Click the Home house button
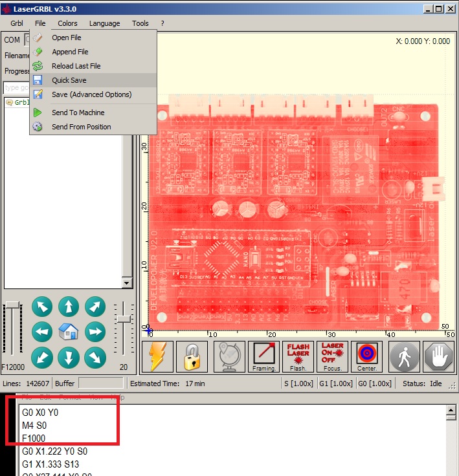 (69, 332)
